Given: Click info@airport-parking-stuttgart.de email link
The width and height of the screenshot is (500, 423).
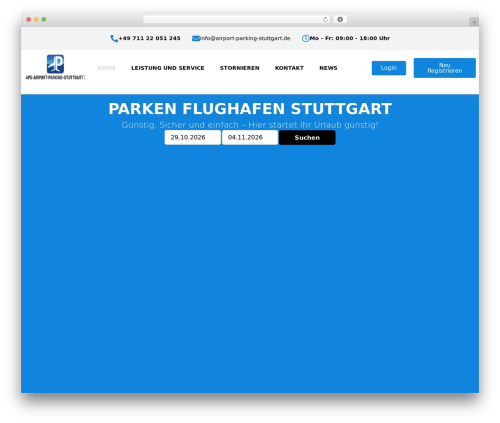Looking at the screenshot, I should 245,38.
